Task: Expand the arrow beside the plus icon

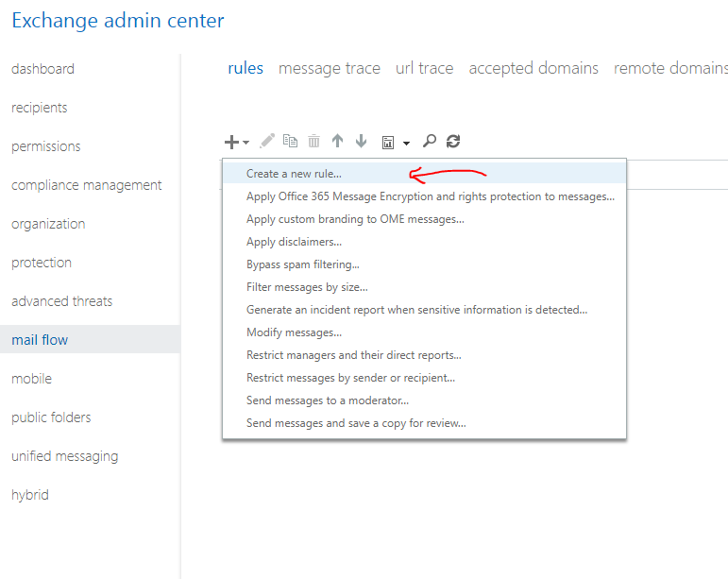Action: 246,143
